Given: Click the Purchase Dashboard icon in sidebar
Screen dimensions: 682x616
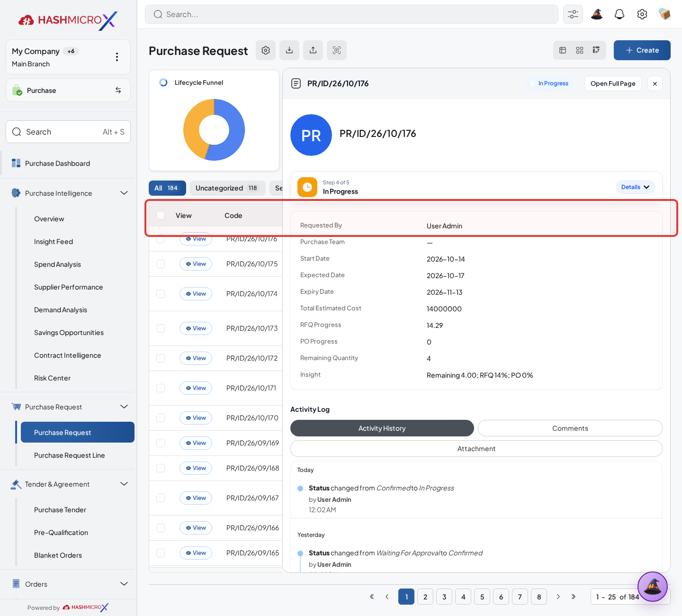Looking at the screenshot, I should pyautogui.click(x=16, y=163).
